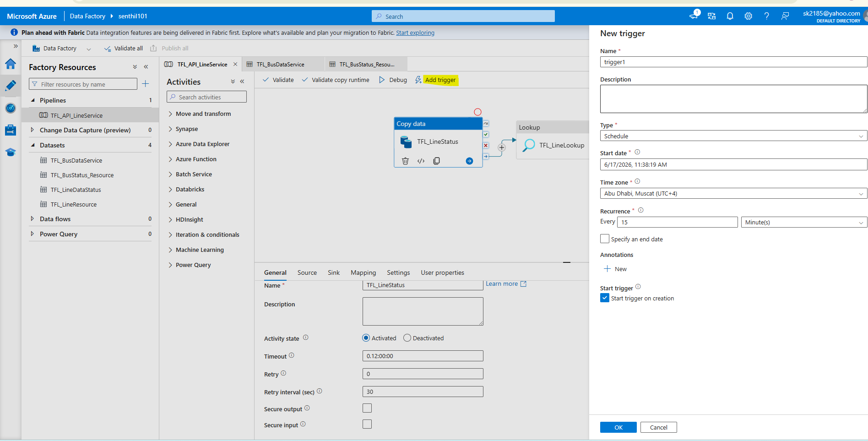
Task: Click the Add trigger button
Action: click(435, 80)
